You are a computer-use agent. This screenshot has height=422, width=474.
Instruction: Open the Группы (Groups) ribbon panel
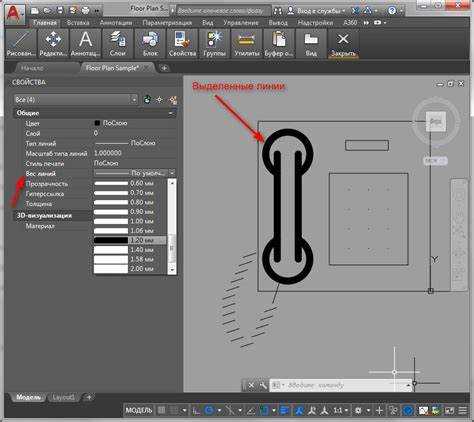click(x=214, y=43)
